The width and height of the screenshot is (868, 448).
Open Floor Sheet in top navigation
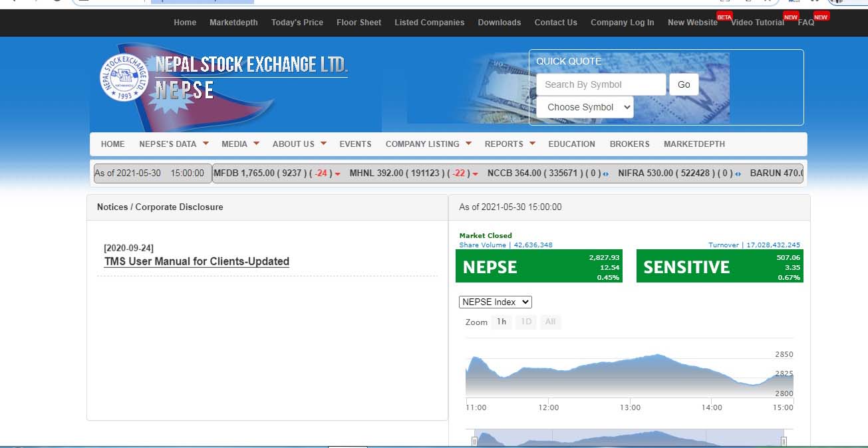(359, 23)
